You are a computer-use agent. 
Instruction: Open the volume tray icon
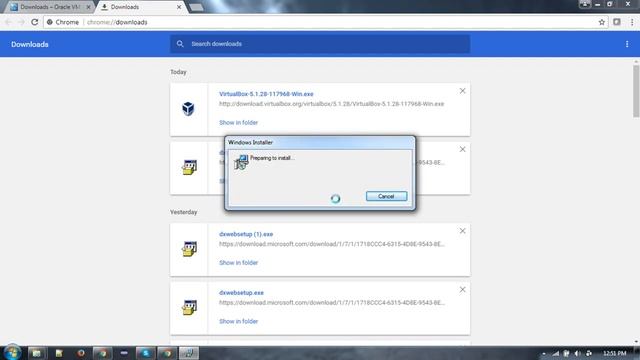tap(577, 353)
